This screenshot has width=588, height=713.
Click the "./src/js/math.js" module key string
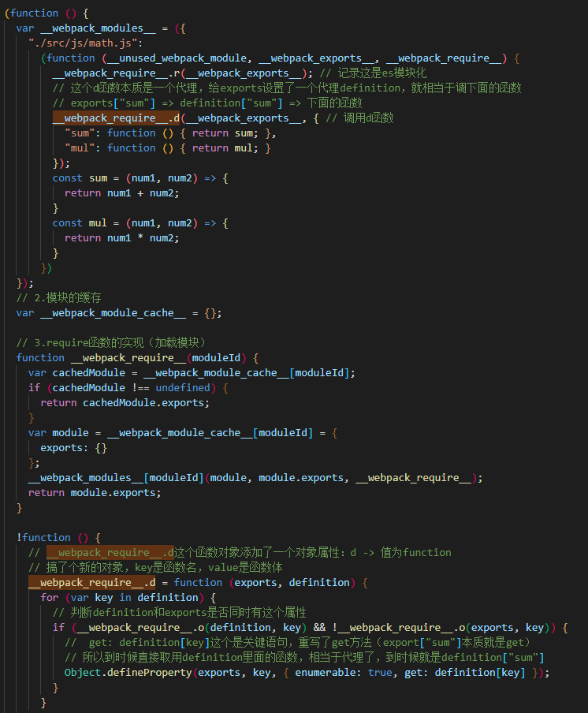pos(83,43)
